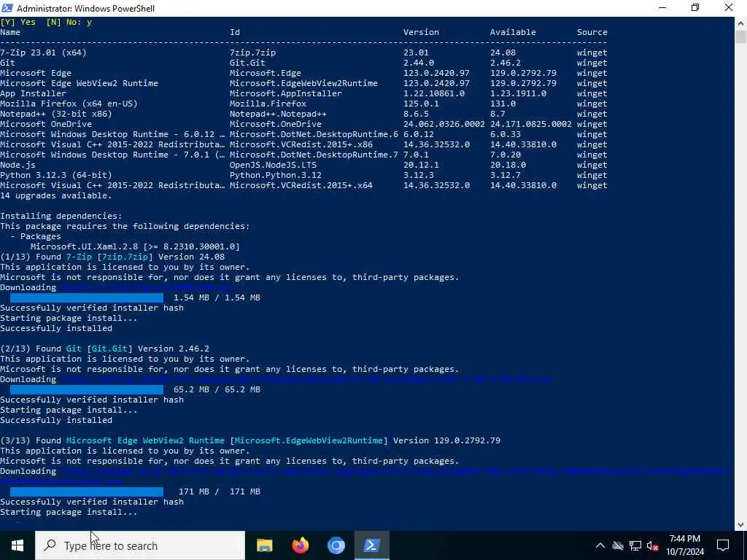Click the '7zip.7zip' Id in the table
The height and width of the screenshot is (560, 747).
pos(252,52)
